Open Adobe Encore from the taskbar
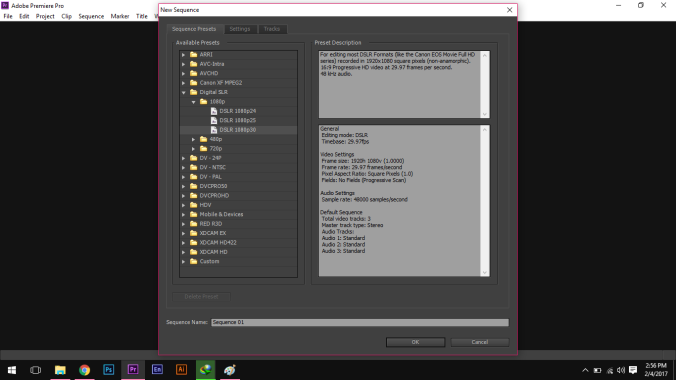This screenshot has width=676, height=380. point(157,370)
